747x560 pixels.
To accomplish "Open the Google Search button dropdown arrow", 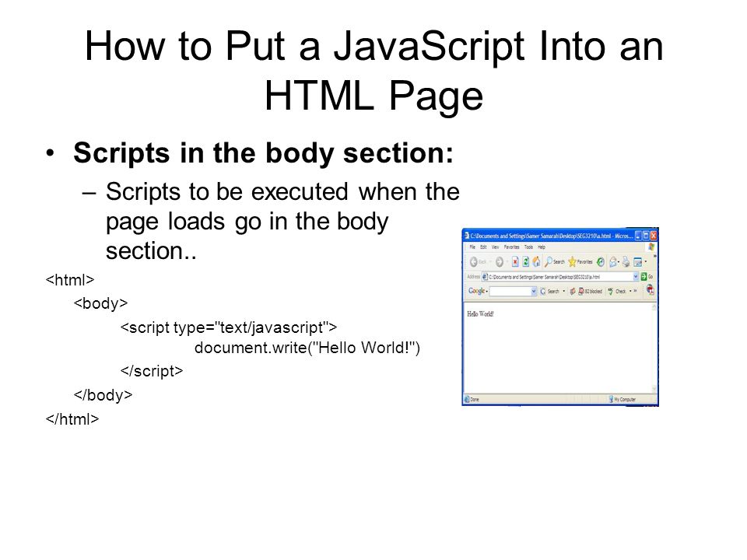I will (564, 291).
